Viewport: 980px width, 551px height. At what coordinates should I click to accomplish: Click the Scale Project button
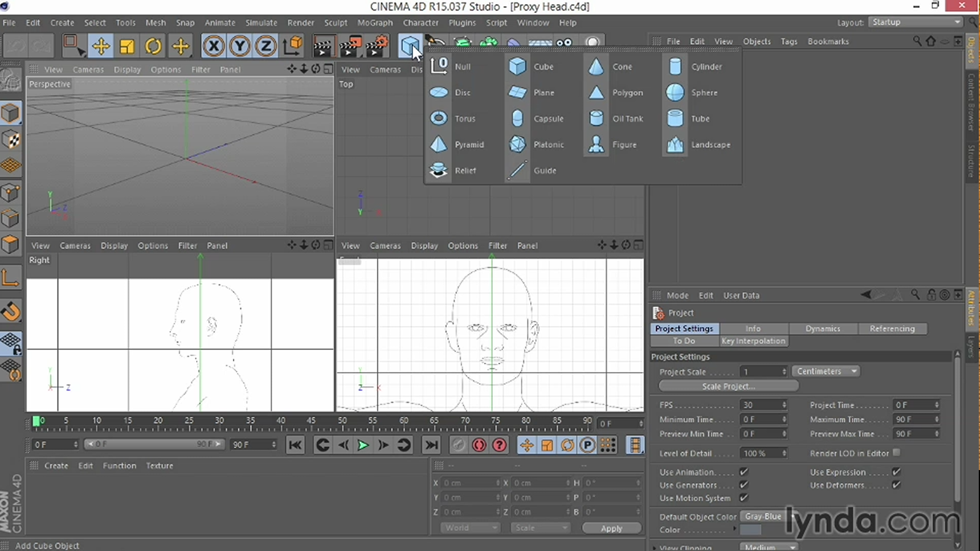click(728, 386)
